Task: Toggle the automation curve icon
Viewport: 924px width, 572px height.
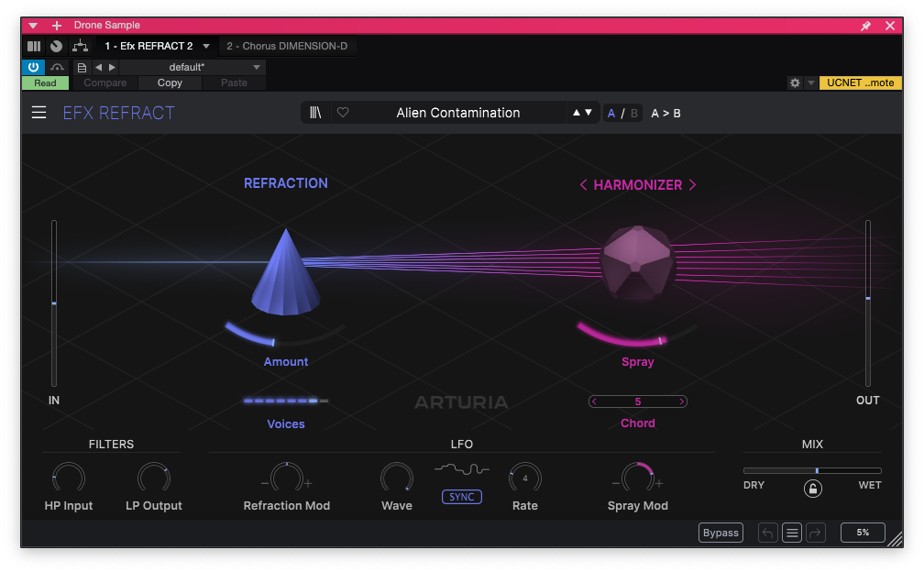Action: tap(57, 67)
